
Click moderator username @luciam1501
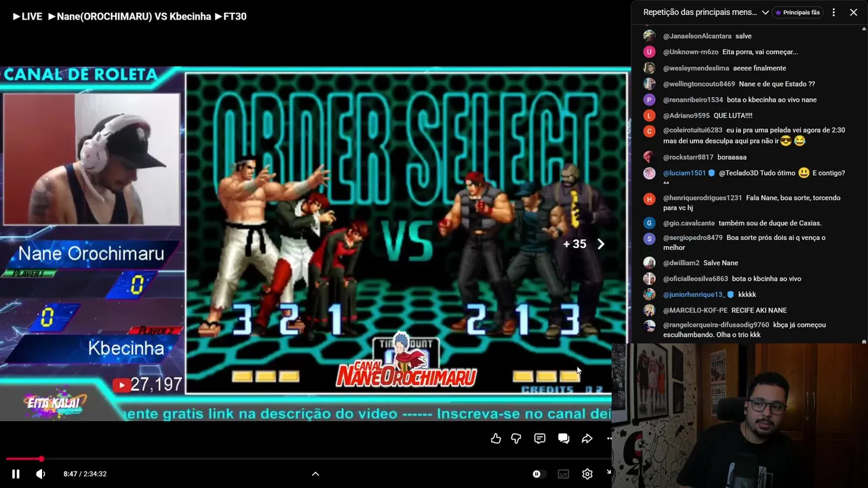[684, 173]
